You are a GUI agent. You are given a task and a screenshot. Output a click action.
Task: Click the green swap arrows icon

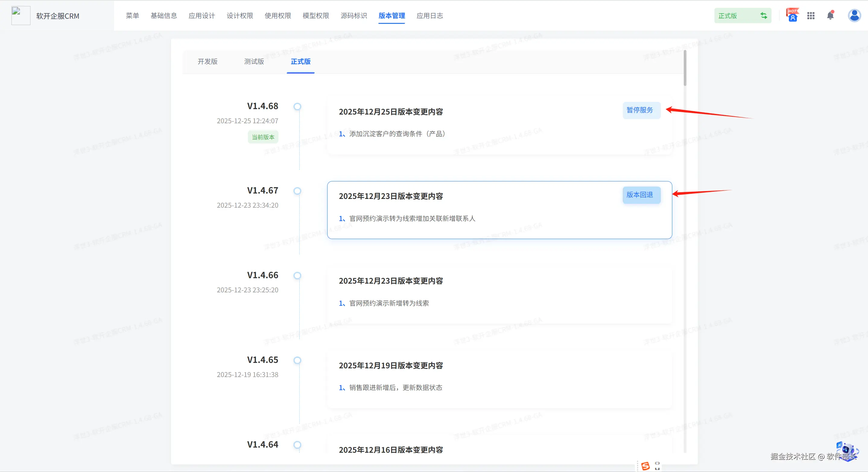coord(764,15)
